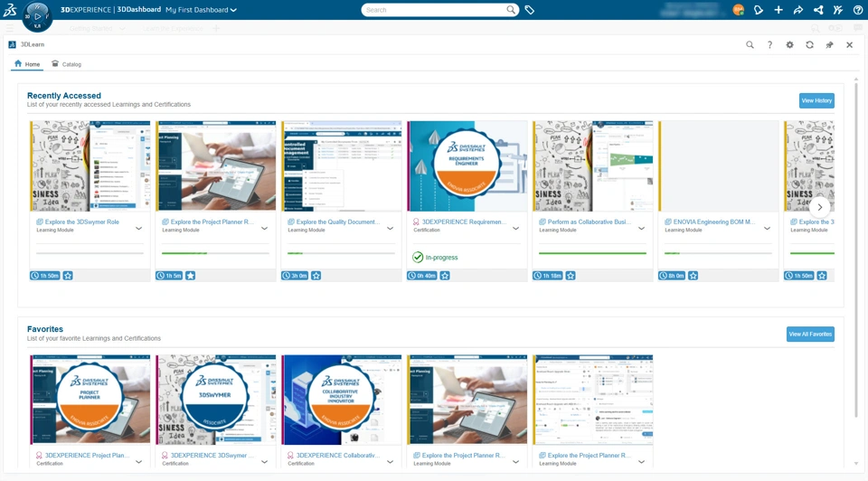This screenshot has height=481, width=868.
Task: Toggle favorite star on Quality Document card
Action: [x=316, y=276]
